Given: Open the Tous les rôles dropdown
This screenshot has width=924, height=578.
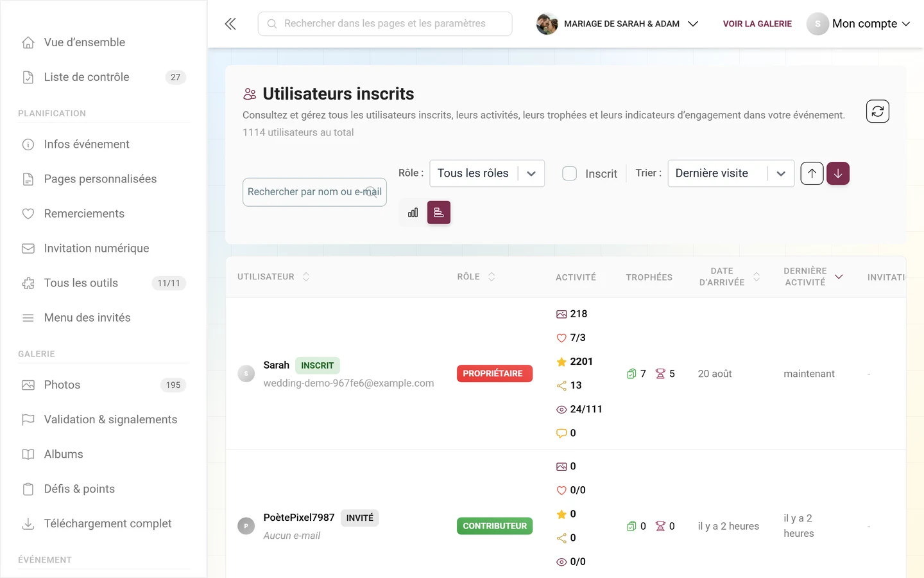Looking at the screenshot, I should (x=487, y=173).
